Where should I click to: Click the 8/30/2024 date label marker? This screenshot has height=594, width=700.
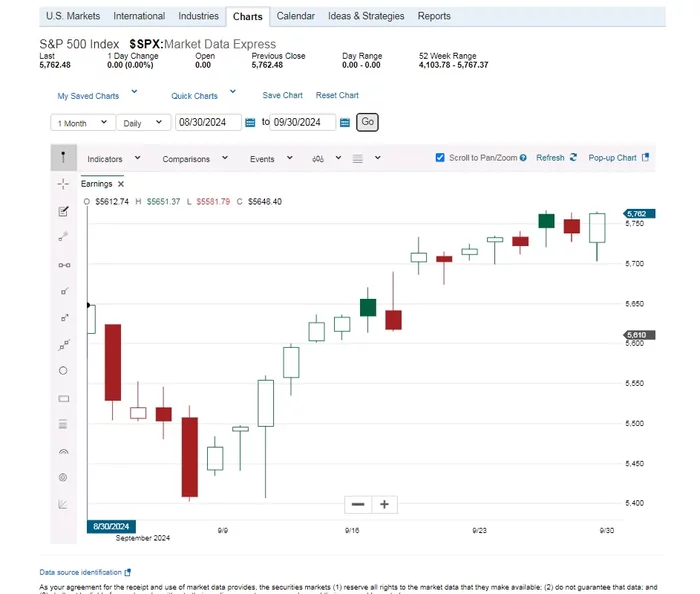coord(111,527)
